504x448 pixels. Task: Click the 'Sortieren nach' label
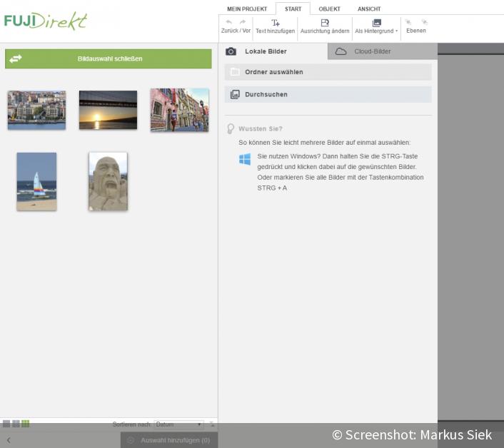click(132, 424)
